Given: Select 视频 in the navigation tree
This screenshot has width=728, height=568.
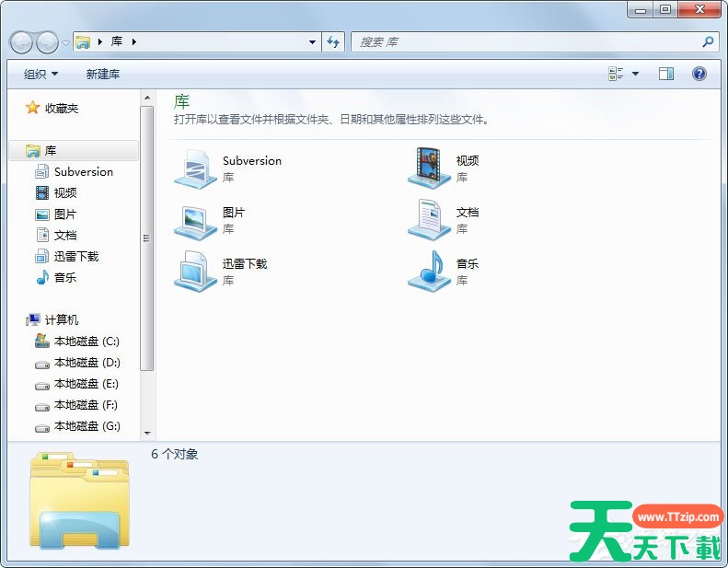Looking at the screenshot, I should click(65, 192).
